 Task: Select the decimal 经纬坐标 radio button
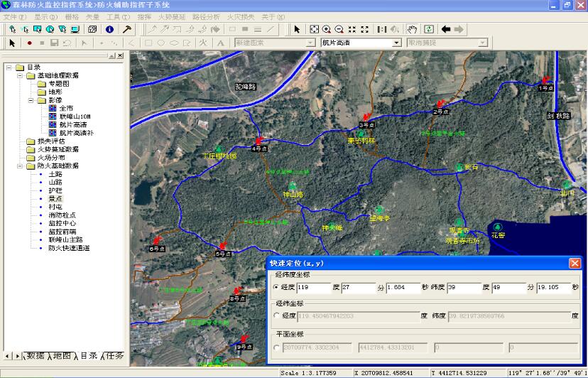click(277, 315)
